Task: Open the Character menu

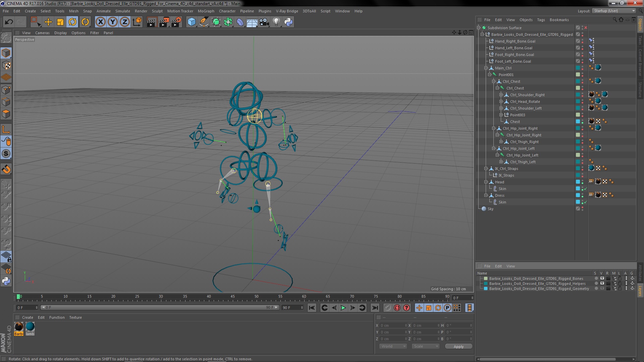Action: (x=227, y=11)
